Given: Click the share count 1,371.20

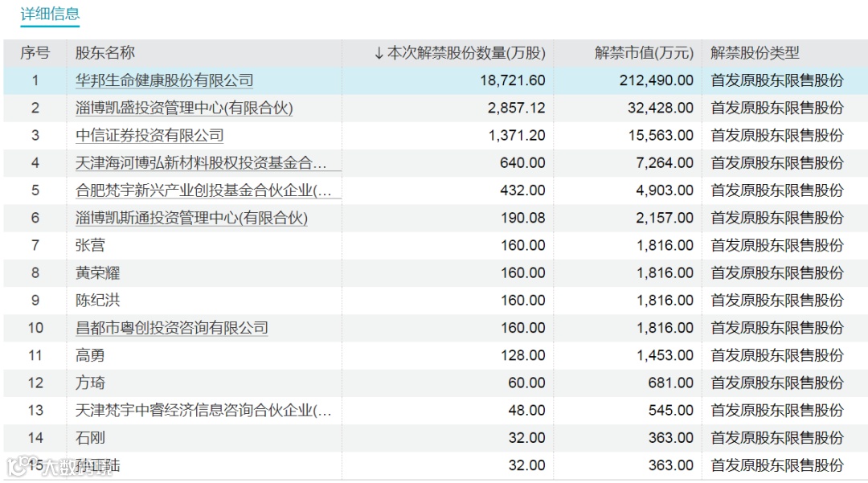Looking at the screenshot, I should tap(517, 136).
